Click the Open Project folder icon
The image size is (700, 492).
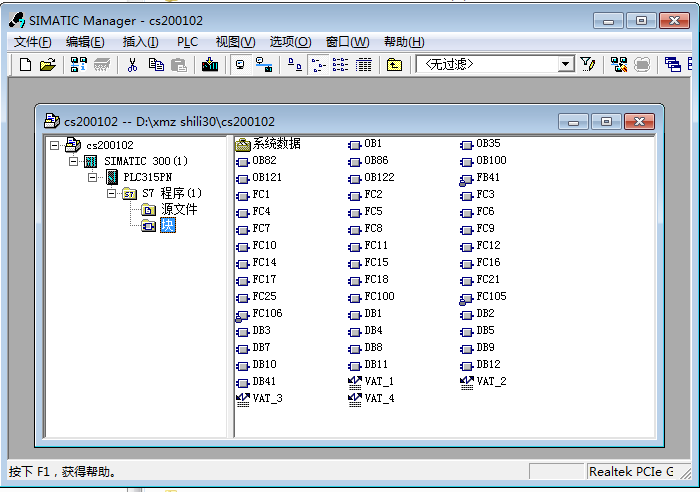(x=48, y=65)
